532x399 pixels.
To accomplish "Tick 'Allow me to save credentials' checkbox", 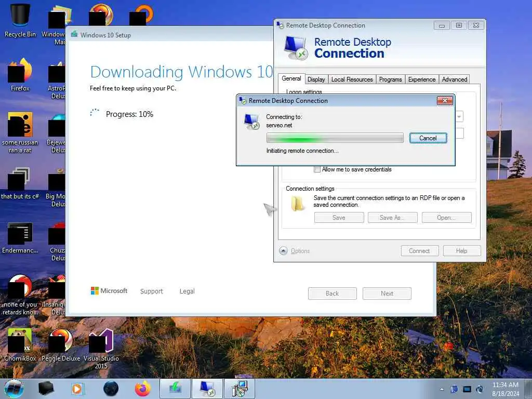I will [x=317, y=169].
